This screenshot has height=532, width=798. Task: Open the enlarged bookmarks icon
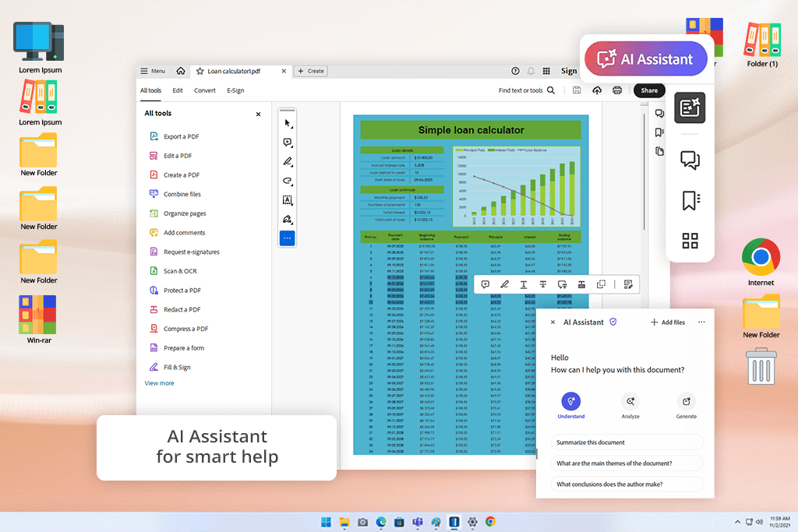point(690,200)
